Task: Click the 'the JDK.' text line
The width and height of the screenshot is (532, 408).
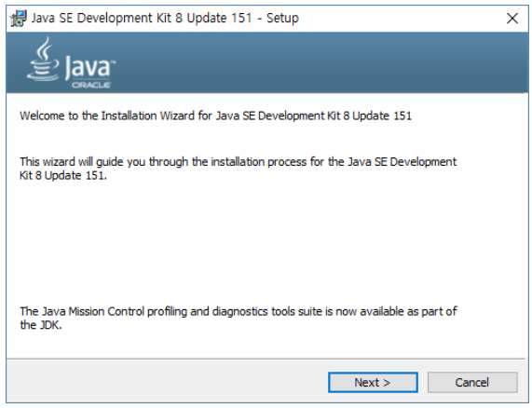Action: pyautogui.click(x=41, y=325)
